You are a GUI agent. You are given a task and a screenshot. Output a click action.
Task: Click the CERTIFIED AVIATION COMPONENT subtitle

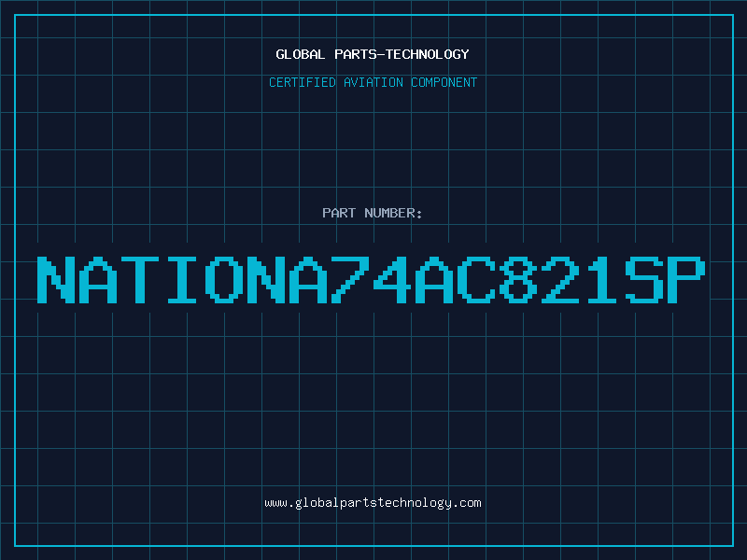click(373, 82)
